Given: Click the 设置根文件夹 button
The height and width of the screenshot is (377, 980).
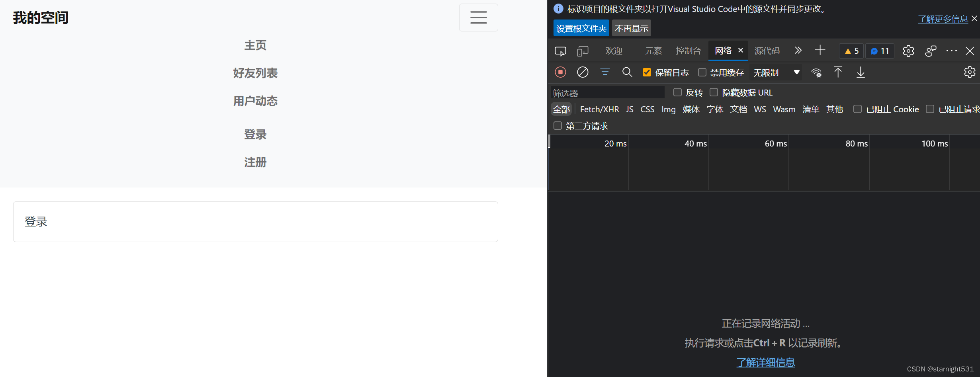Looking at the screenshot, I should [x=581, y=28].
